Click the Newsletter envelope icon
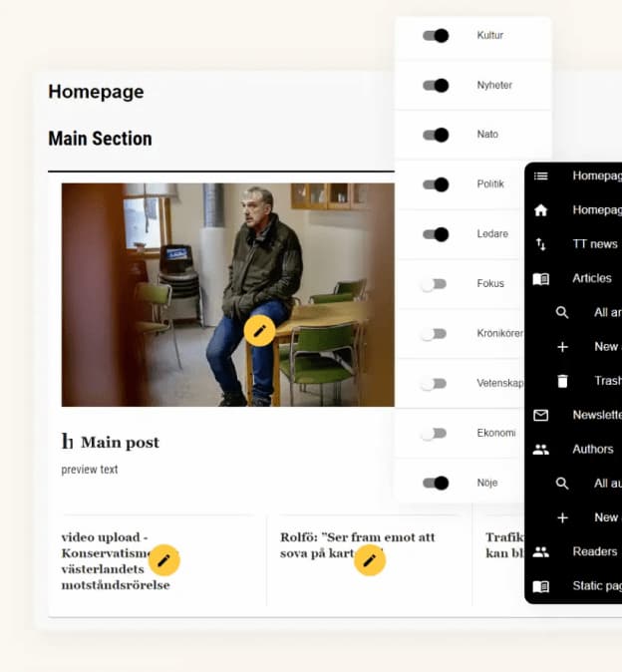This screenshot has height=672, width=622. tap(540, 415)
